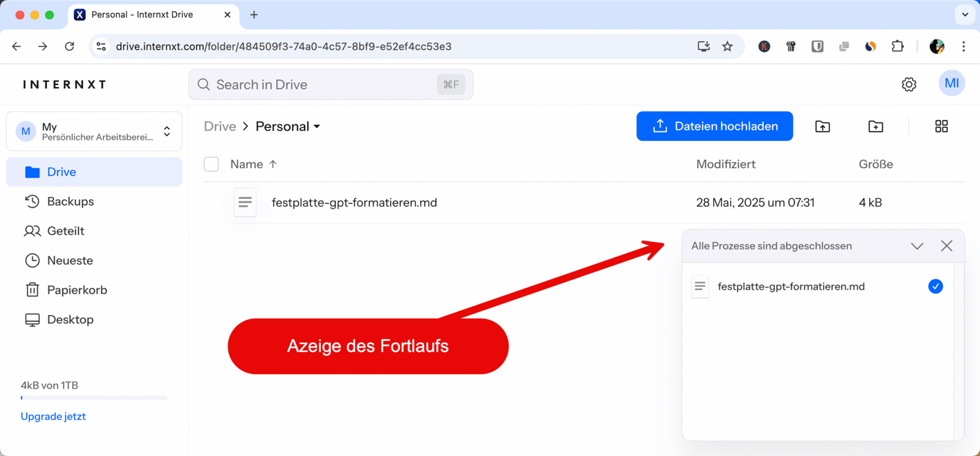Go back with the browser back arrow

coord(17,47)
